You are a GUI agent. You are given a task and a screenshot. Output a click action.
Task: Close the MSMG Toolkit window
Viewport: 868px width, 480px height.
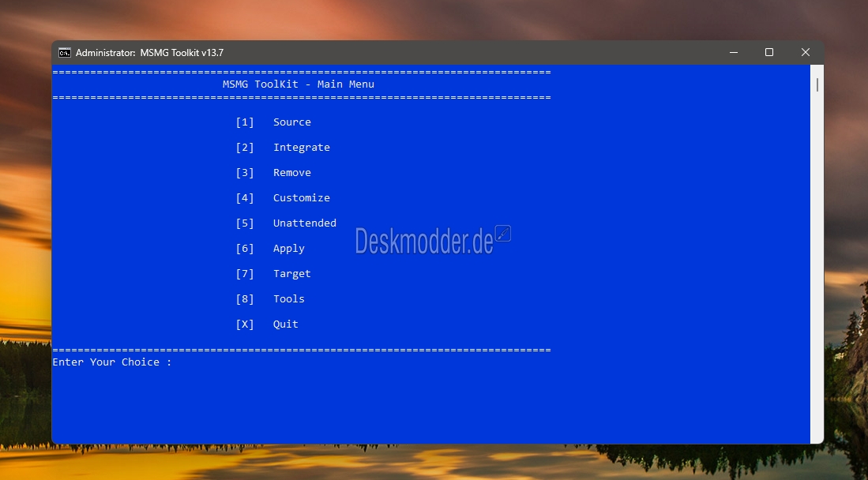coord(806,53)
